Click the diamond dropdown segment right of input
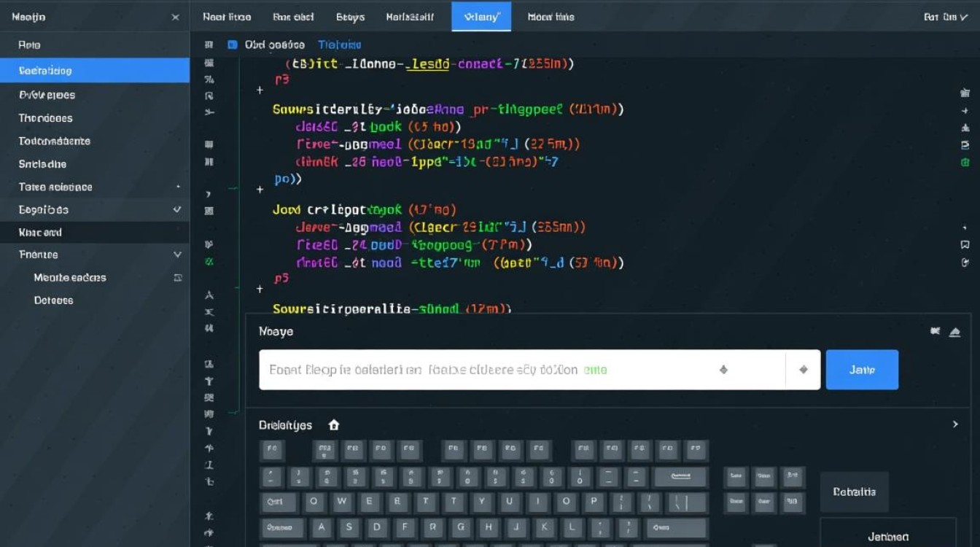This screenshot has width=980, height=547. click(x=804, y=370)
